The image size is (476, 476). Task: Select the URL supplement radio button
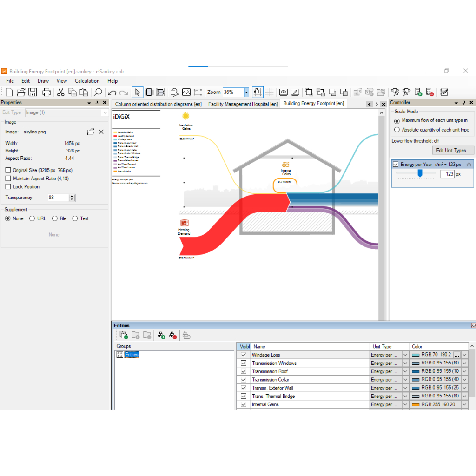[x=32, y=218]
